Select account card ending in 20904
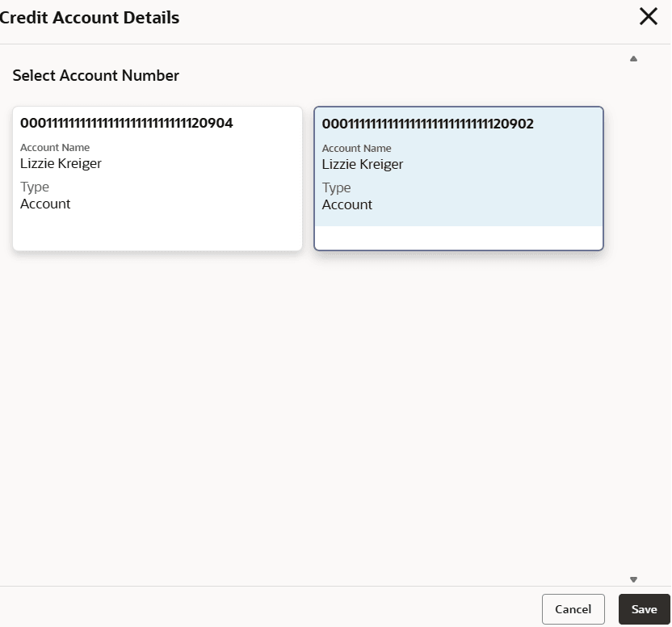Screen dimensions: 672x627 tap(157, 179)
